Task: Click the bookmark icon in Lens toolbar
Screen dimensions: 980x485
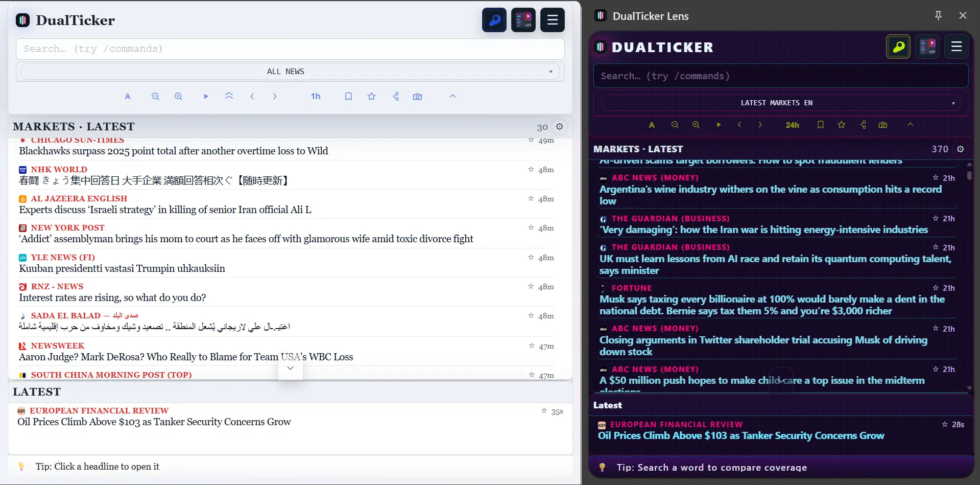Action: 821,125
